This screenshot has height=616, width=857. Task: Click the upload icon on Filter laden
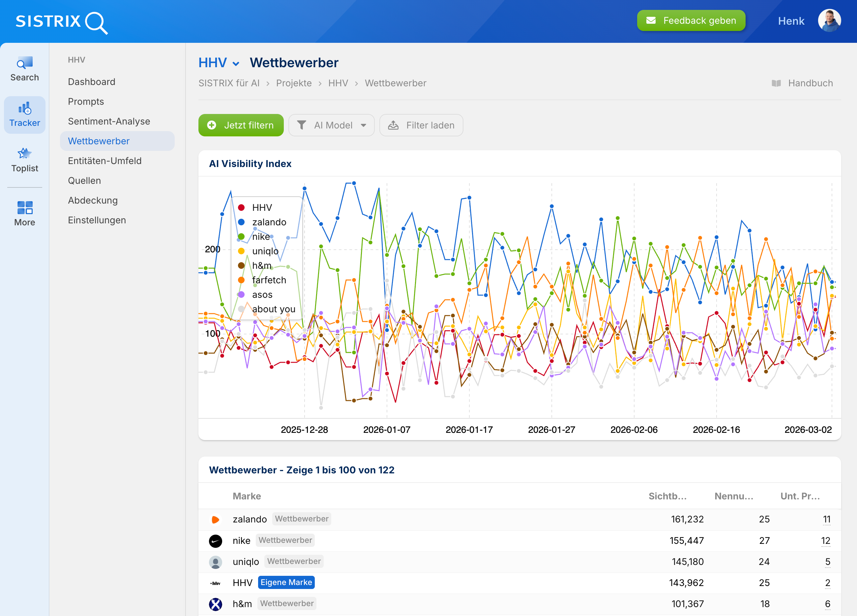tap(395, 125)
